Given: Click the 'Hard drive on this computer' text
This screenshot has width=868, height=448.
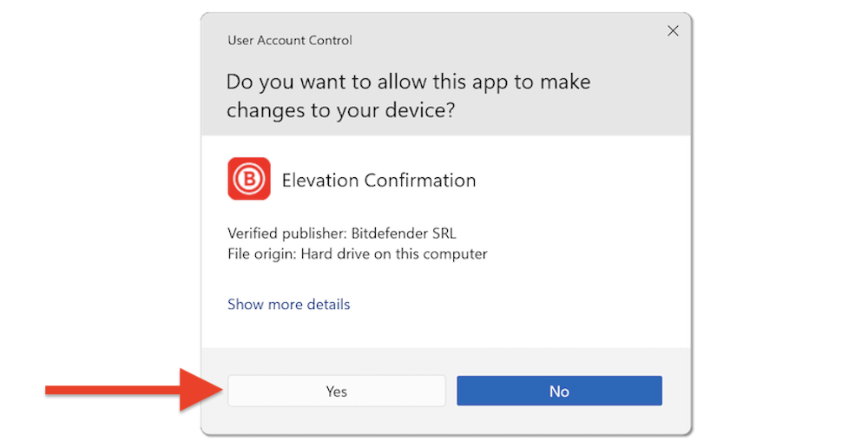Looking at the screenshot, I should 394,254.
